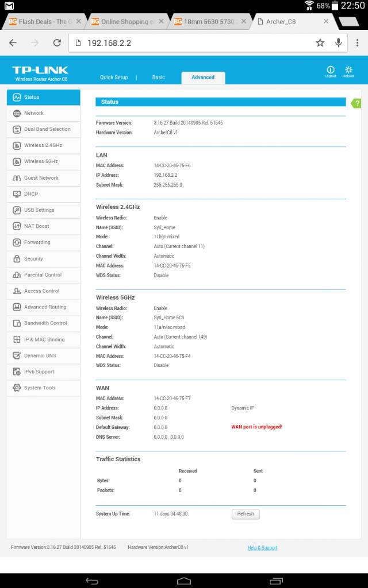Click the System Tools gear icon
Image resolution: width=368 pixels, height=588 pixels.
17,388
